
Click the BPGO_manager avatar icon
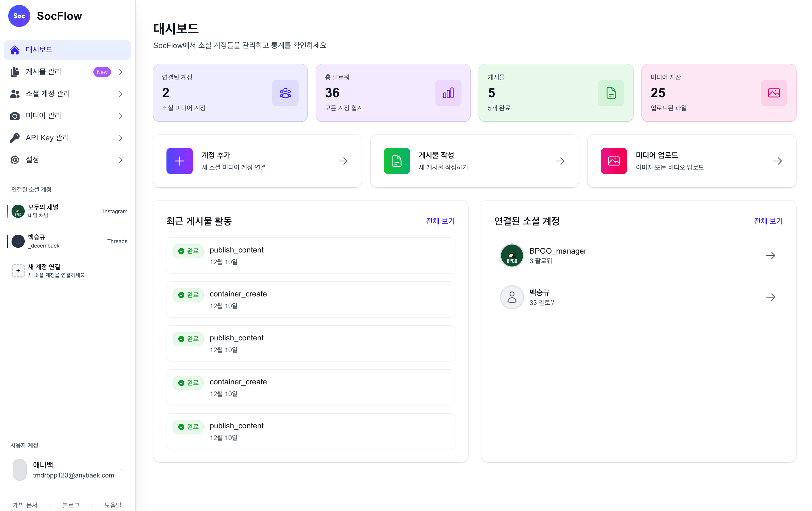[511, 255]
